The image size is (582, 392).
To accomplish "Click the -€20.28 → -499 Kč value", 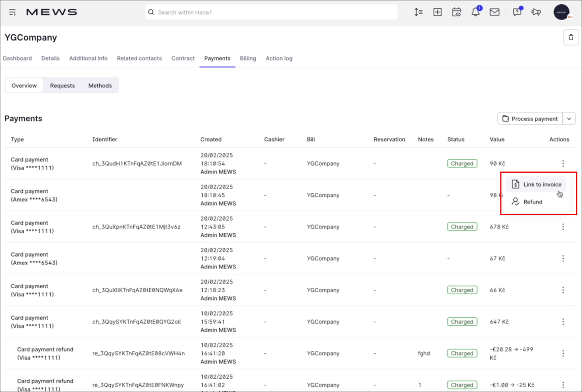I will [x=511, y=353].
